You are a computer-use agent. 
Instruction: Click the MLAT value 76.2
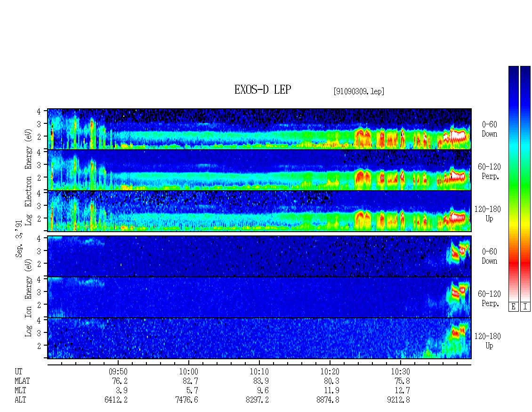120,381
